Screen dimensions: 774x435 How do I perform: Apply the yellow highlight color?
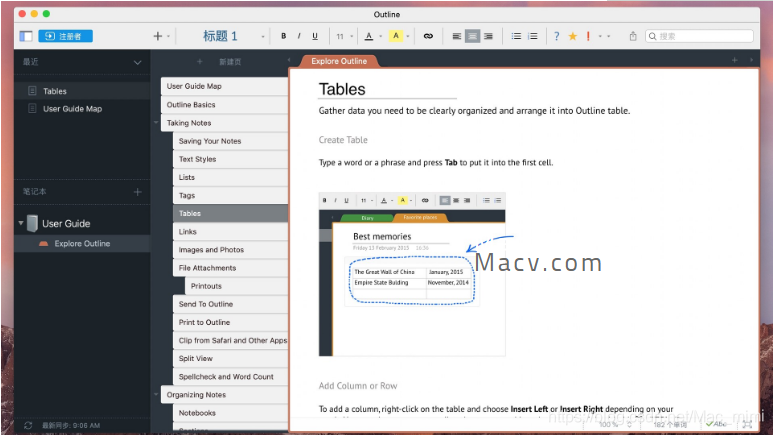[395, 36]
